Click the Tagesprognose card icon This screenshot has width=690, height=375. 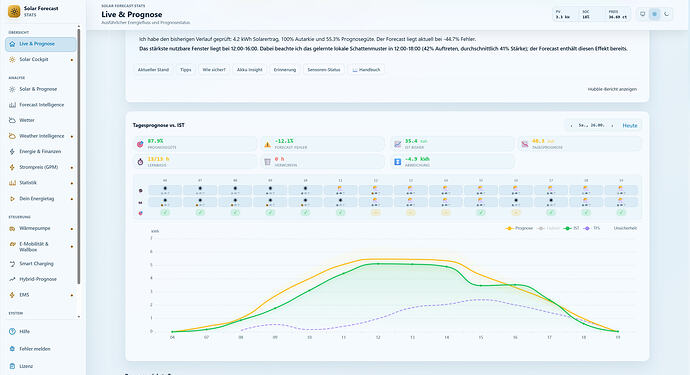[x=525, y=144]
